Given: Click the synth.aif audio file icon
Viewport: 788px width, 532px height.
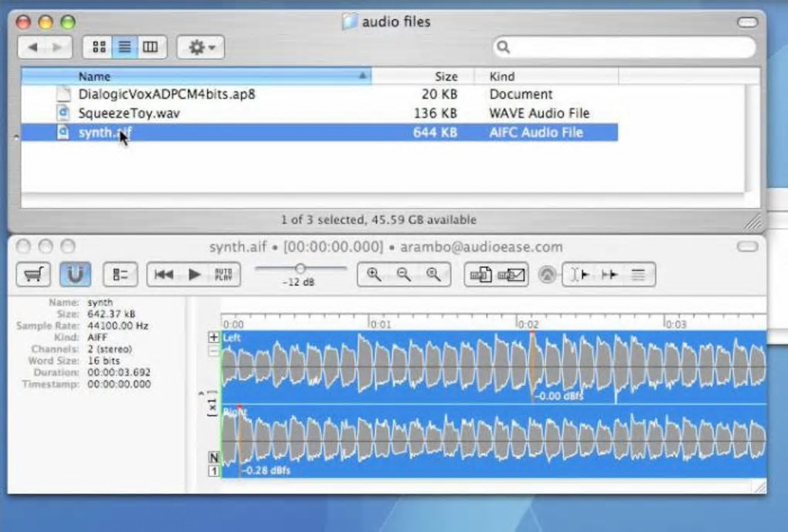Looking at the screenshot, I should tap(63, 132).
